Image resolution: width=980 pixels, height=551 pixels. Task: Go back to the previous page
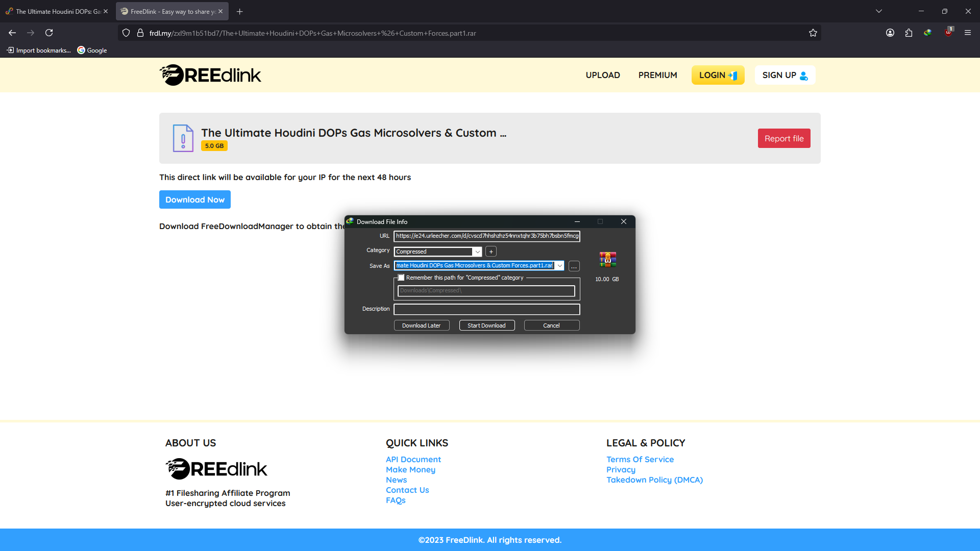(x=12, y=33)
